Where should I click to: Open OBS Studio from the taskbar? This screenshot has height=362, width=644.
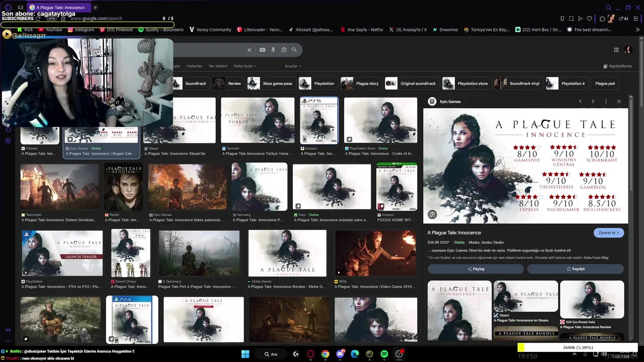(399, 354)
